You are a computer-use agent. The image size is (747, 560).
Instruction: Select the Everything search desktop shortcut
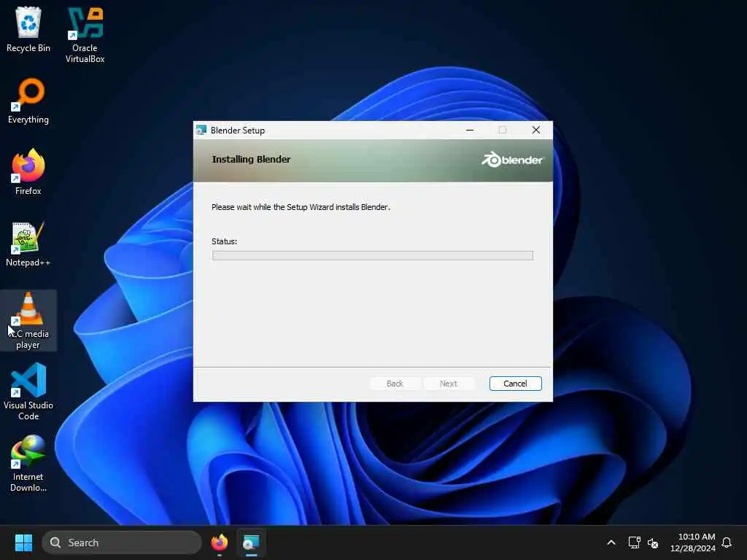coord(28,101)
